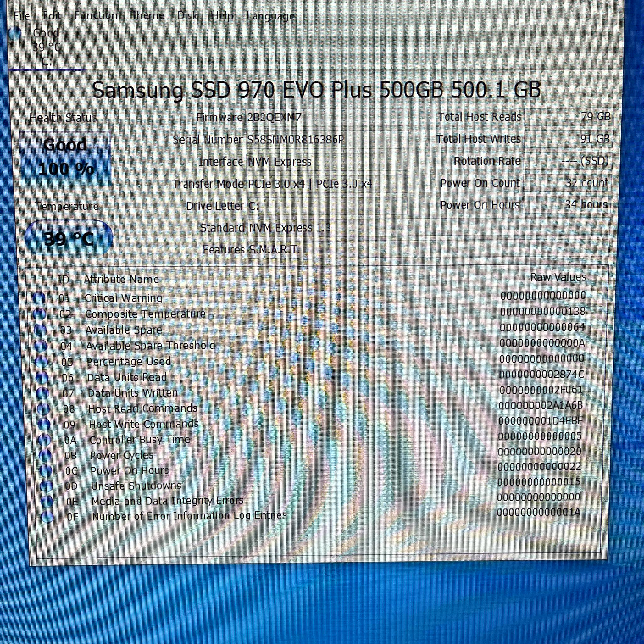Click raw value 000000002F061
Image resolution: width=644 pixels, height=644 pixels.
541,390
